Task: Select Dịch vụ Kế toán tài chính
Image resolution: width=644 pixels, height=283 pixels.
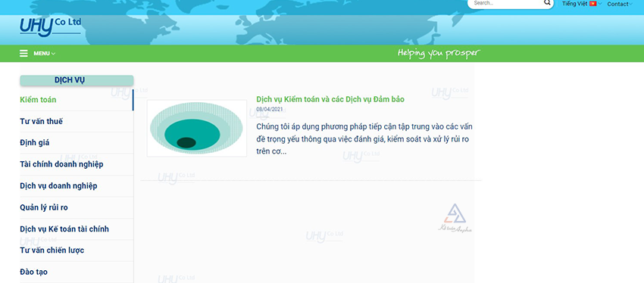Action: coord(64,229)
